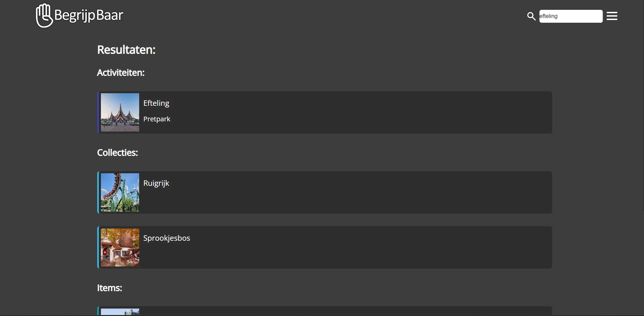Select the Sprookjesbos thumbnail picture
Viewport: 644px width, 316px height.
120,247
